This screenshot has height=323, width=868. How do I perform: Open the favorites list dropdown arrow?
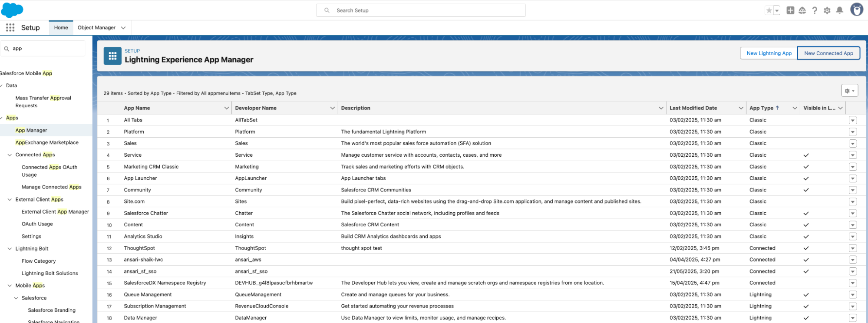[777, 10]
